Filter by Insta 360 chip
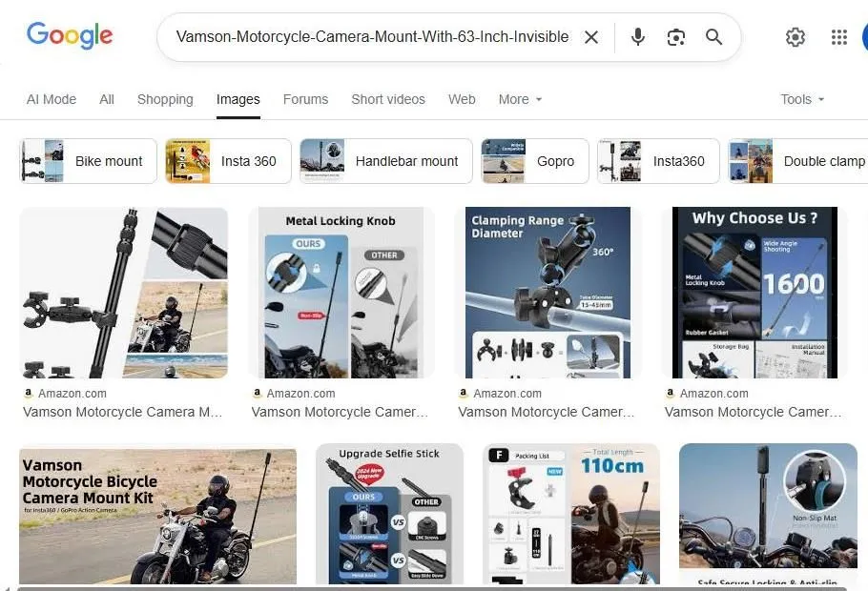868x591 pixels. 228,161
